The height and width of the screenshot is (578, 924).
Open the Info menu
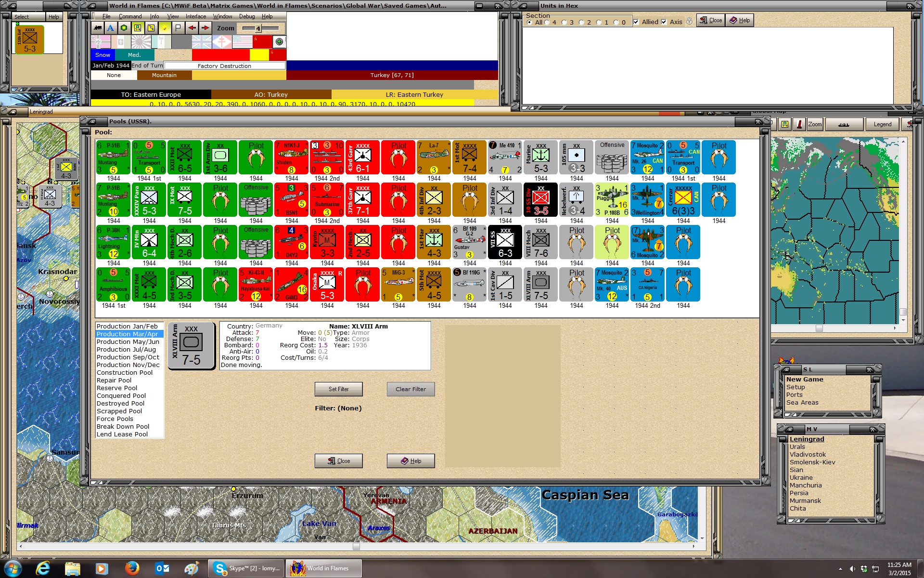154,16
